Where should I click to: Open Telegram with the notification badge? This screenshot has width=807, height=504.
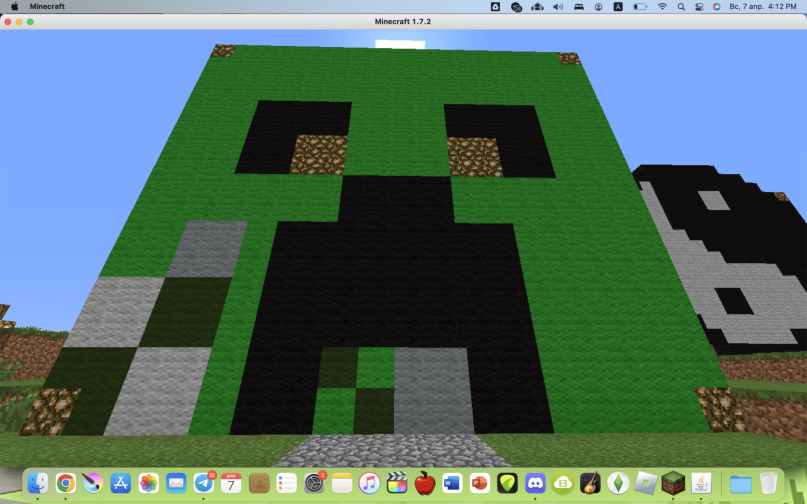[x=204, y=483]
